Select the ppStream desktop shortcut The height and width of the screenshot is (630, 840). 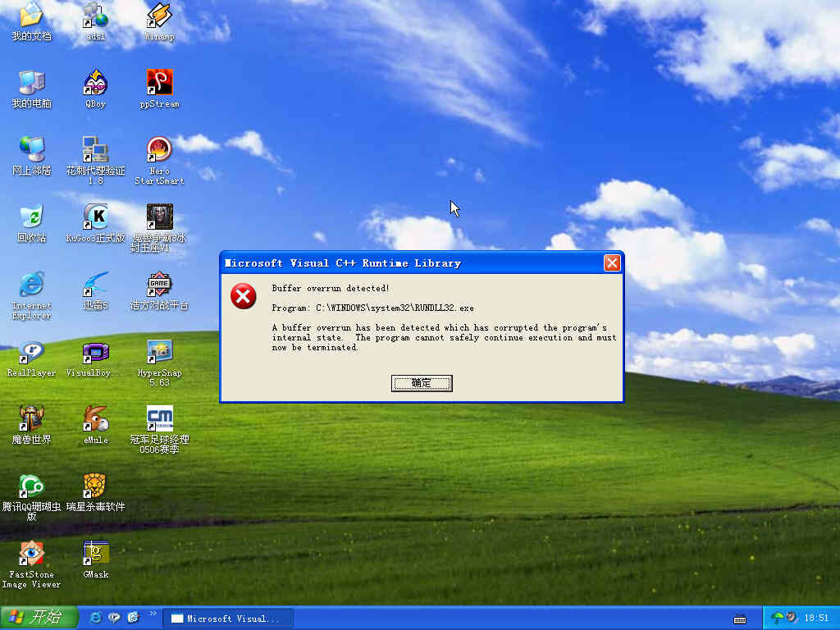coord(160,89)
